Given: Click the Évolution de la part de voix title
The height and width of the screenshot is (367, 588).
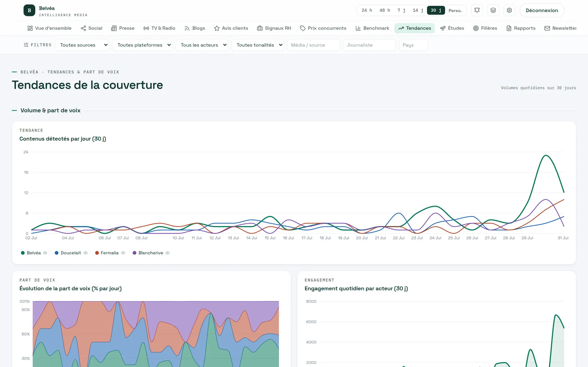Looking at the screenshot, I should coord(71,289).
